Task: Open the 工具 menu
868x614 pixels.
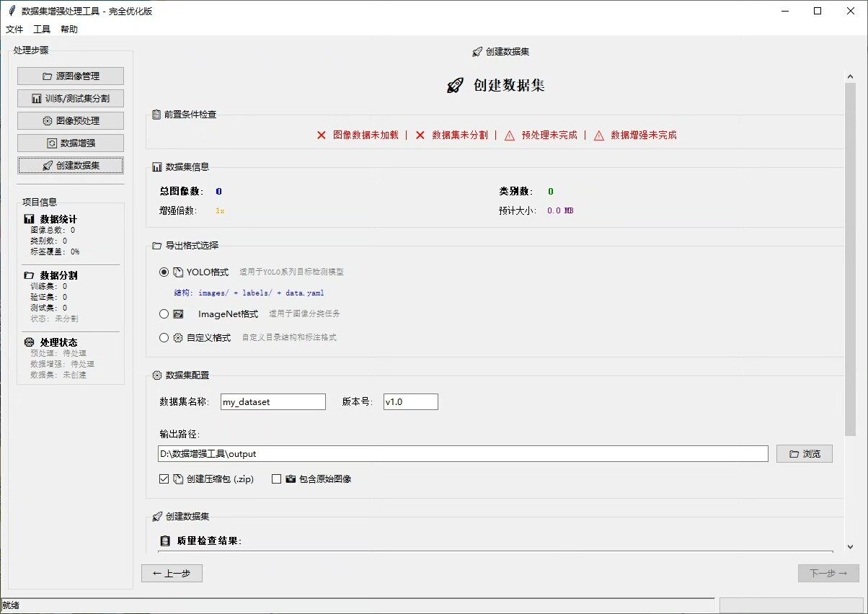Action: click(x=42, y=30)
